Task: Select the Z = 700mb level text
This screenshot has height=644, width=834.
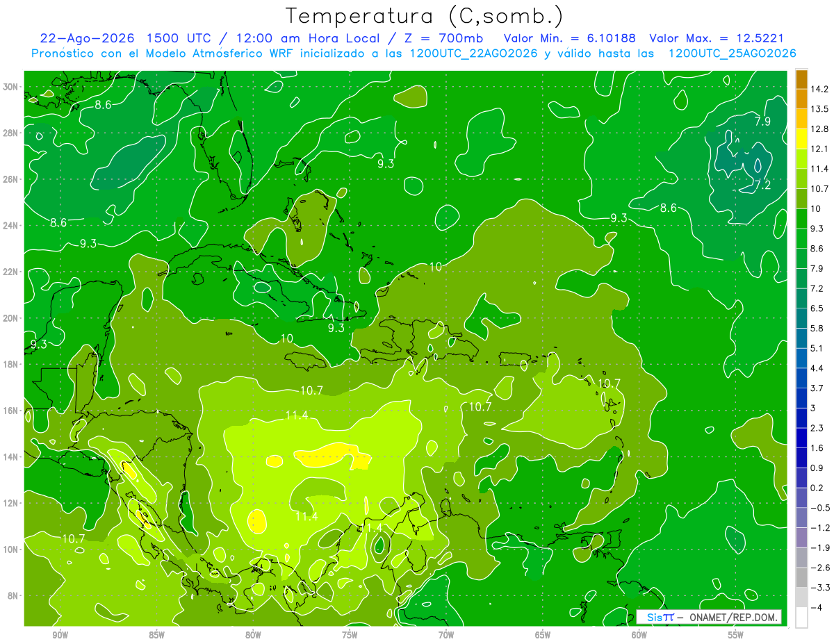Action: click(443, 38)
